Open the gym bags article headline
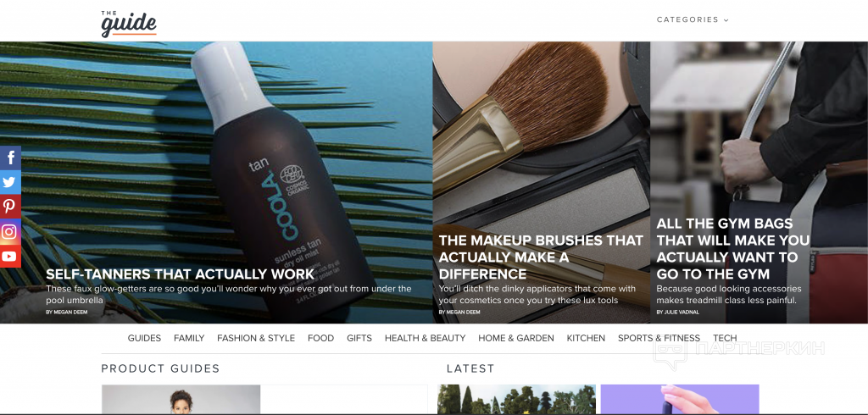The height and width of the screenshot is (415, 868). [733, 249]
